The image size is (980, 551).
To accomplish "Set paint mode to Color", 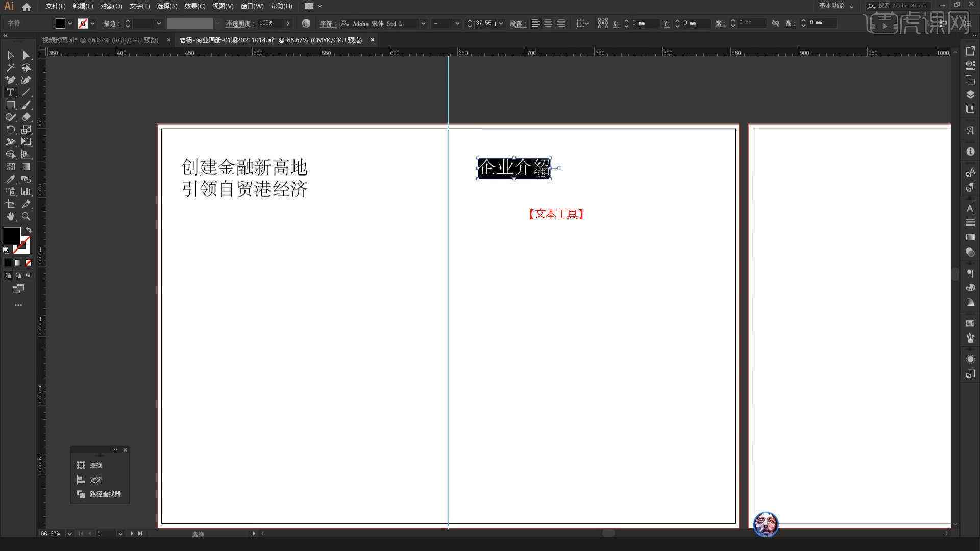I will pyautogui.click(x=8, y=263).
